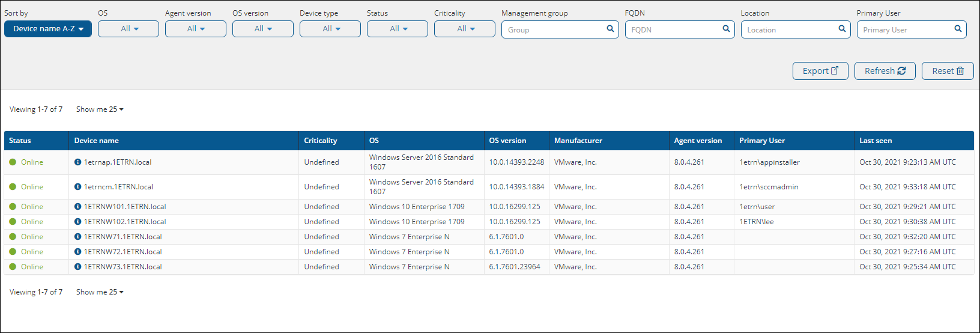Viewport: 980px width, 333px height.
Task: Click info icon beside 1ETRNW73.1ETRN.local
Action: click(77, 267)
